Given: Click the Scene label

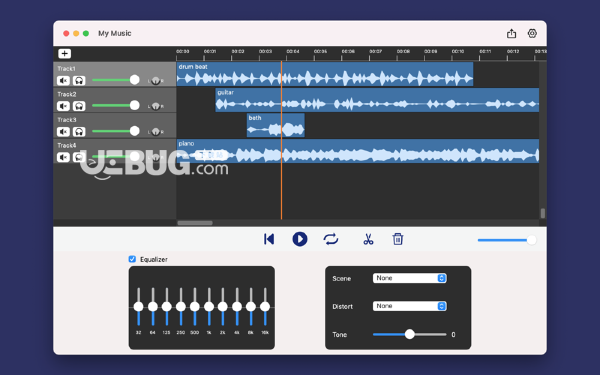Looking at the screenshot, I should [x=341, y=279].
